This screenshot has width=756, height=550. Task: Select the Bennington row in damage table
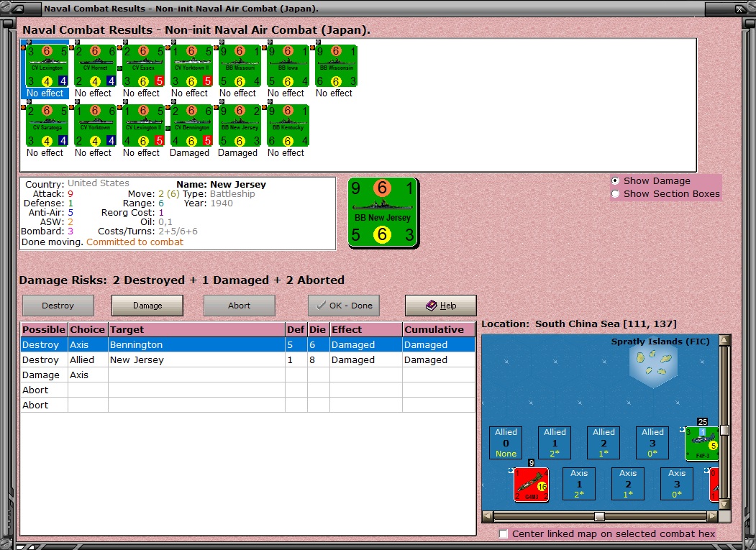click(248, 344)
